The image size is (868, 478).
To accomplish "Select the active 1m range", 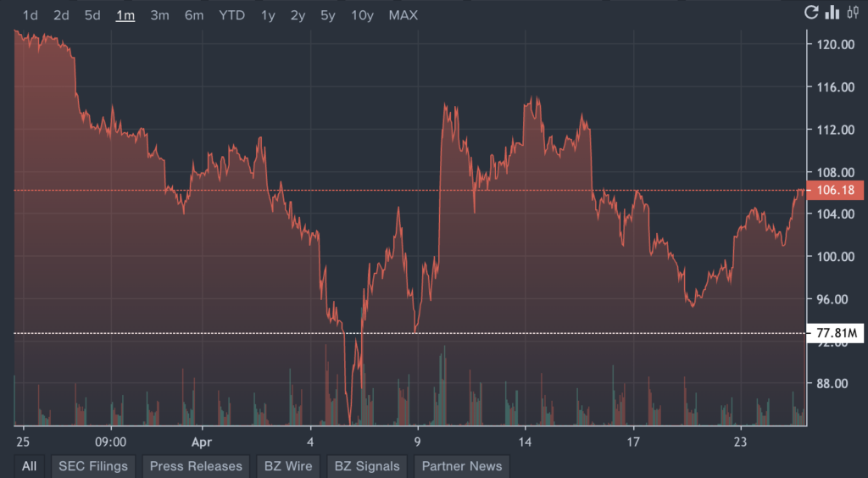I will coord(125,15).
